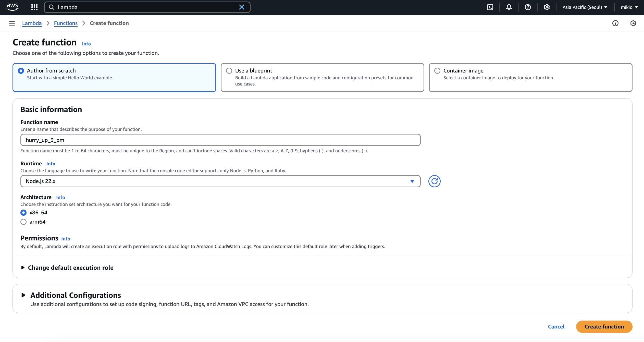This screenshot has width=644, height=342.
Task: Expand Change default execution role
Action: (x=71, y=267)
